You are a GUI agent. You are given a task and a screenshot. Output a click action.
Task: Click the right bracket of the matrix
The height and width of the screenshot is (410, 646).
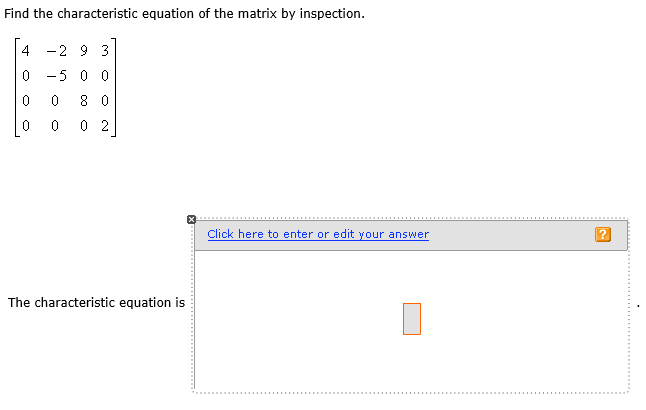[115, 88]
